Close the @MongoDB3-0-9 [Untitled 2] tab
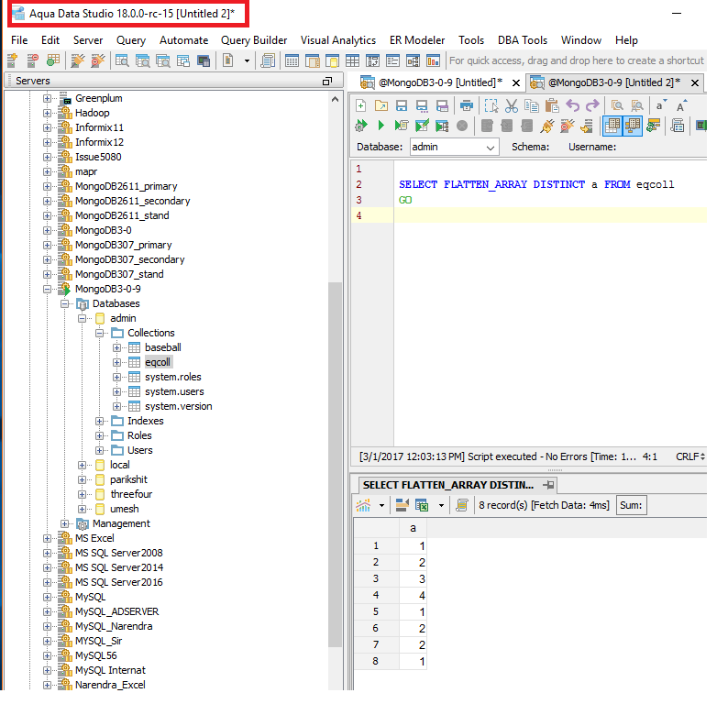This screenshot has height=704, width=728. [695, 83]
